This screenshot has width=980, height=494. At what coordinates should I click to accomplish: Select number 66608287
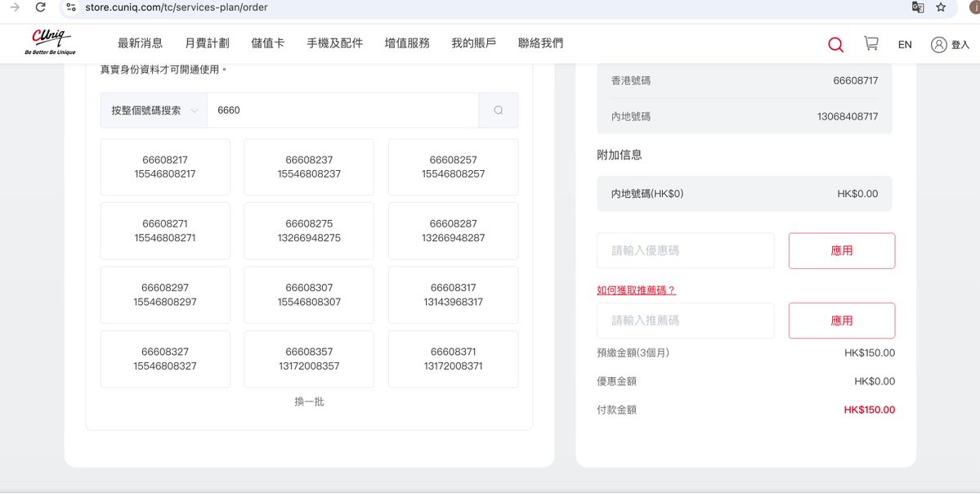[453, 231]
